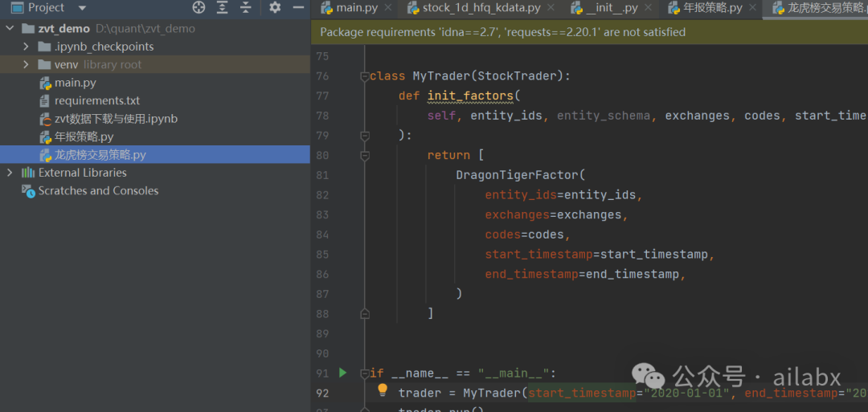The width and height of the screenshot is (868, 412).
Task: Open the Project view dropdown arrow
Action: 83,8
